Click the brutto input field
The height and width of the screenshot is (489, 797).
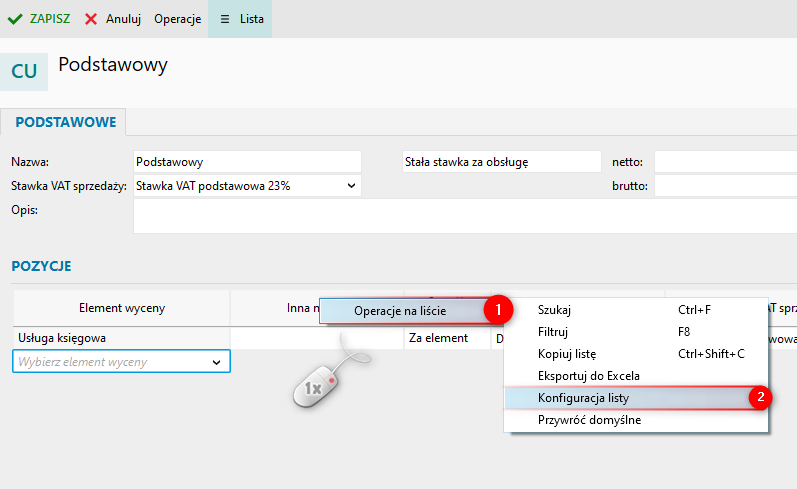coord(725,185)
